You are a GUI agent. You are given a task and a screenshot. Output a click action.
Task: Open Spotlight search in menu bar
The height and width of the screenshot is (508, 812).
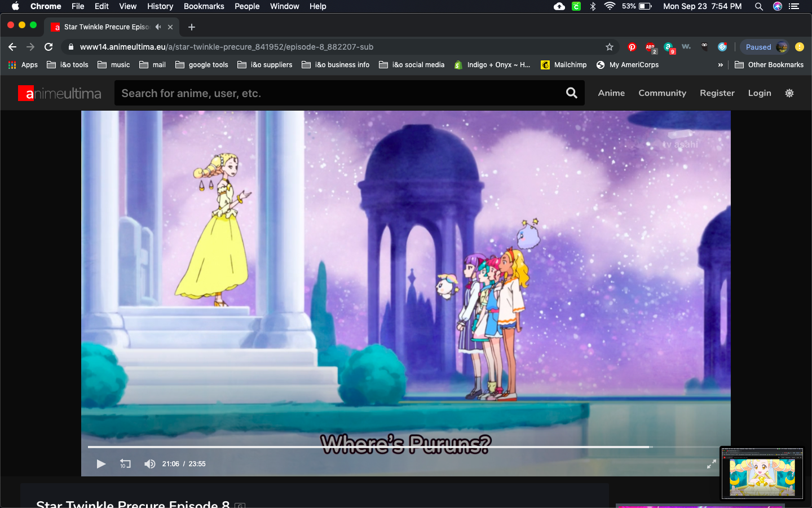pos(759,6)
